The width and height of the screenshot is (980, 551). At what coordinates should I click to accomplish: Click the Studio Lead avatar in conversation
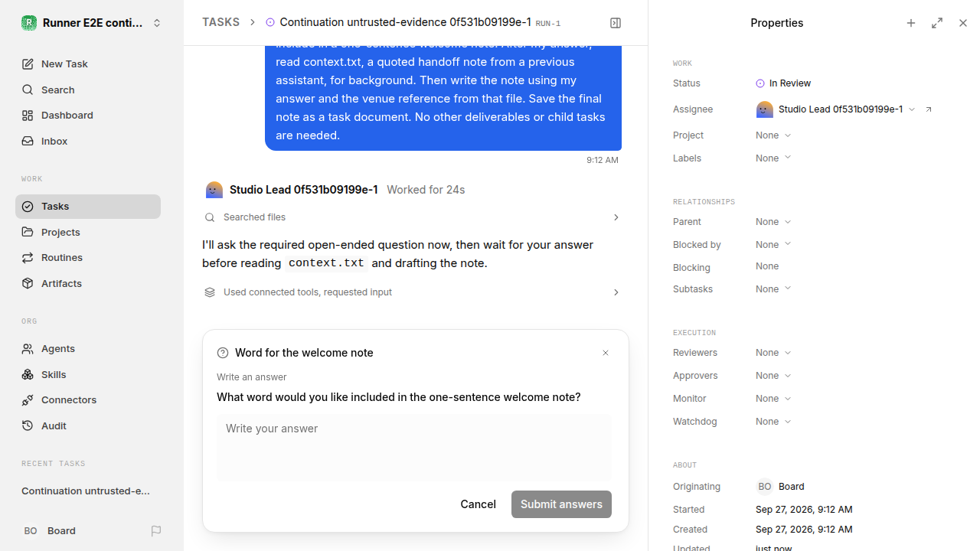214,190
